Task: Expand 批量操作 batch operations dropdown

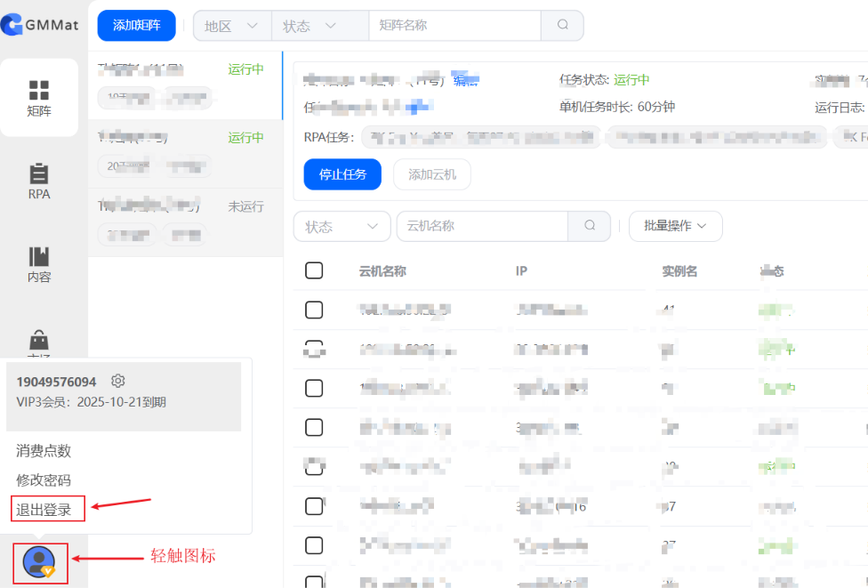Action: pos(675,226)
